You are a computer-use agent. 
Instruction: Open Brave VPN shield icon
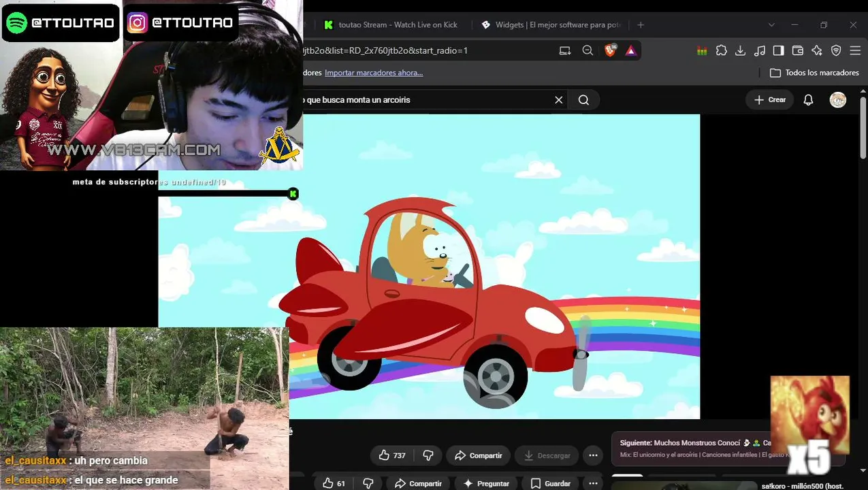(836, 50)
